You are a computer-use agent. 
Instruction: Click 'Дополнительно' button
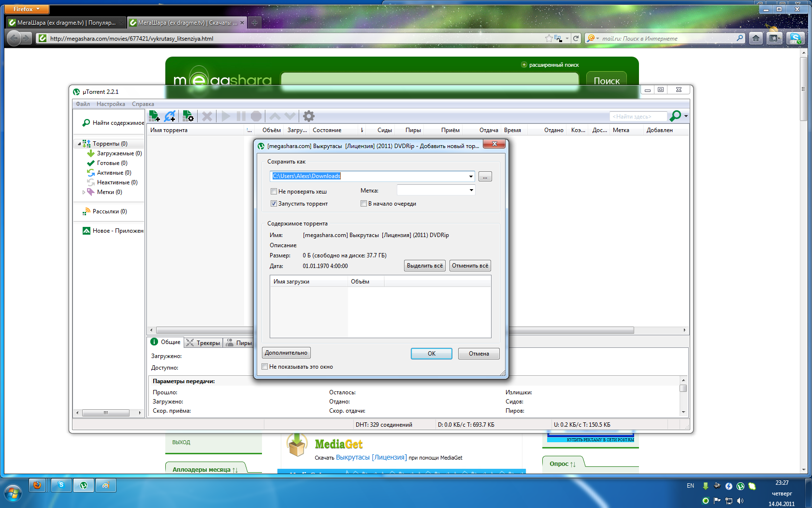(286, 353)
